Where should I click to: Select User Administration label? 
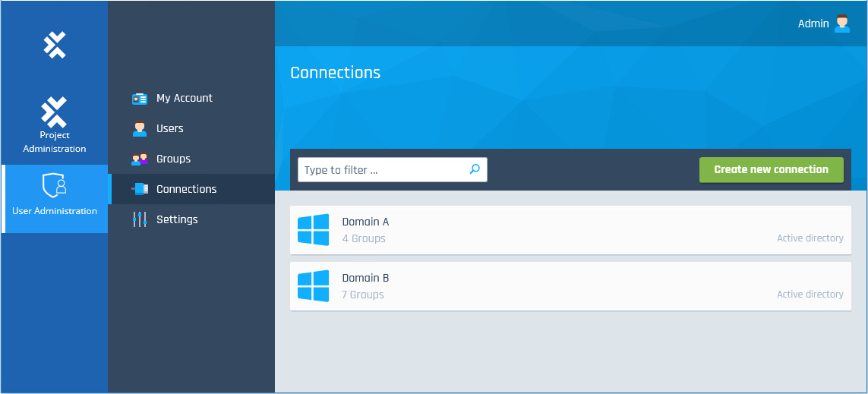pos(54,211)
